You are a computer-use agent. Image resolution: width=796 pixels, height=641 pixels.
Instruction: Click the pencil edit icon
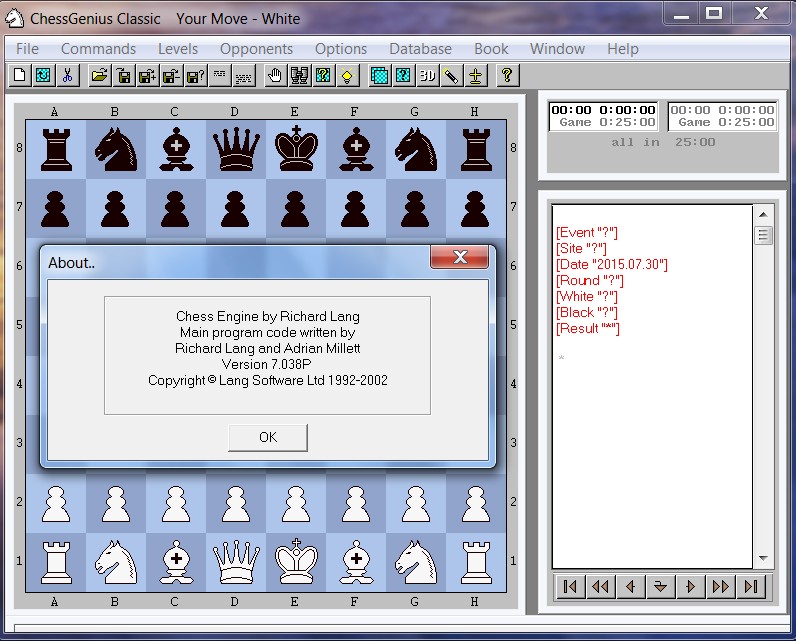(x=451, y=76)
